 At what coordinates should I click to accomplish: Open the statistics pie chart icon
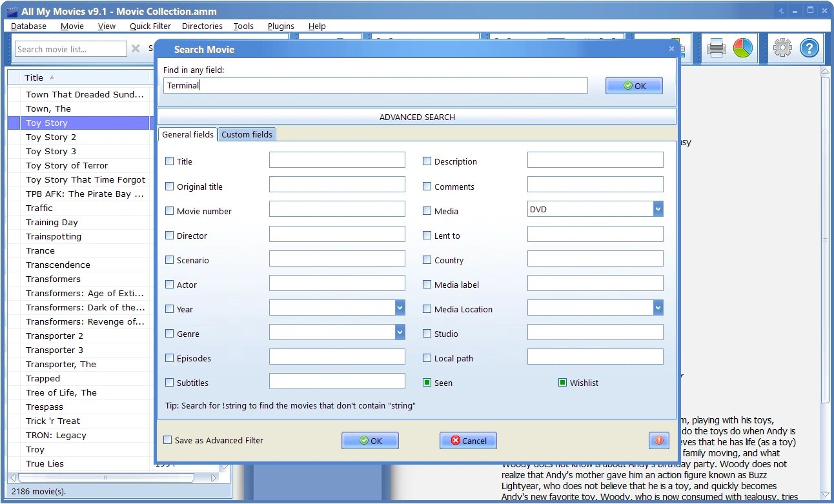[x=743, y=48]
